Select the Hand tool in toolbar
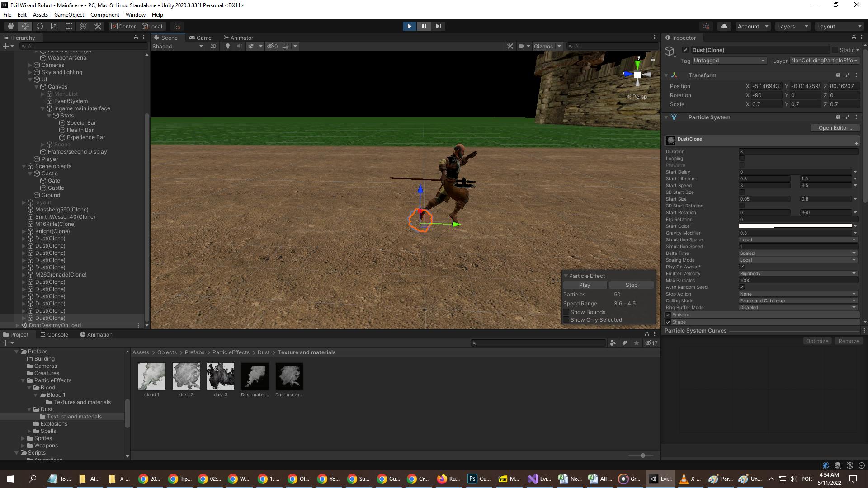Image resolution: width=868 pixels, height=488 pixels. [x=11, y=26]
